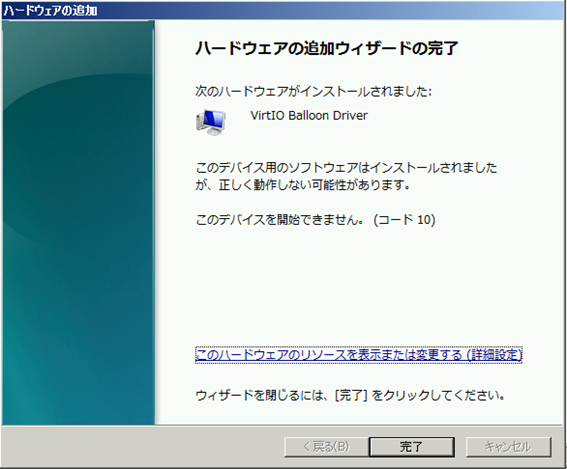
Task: Click the teal wizard banner panel
Action: coord(78,222)
